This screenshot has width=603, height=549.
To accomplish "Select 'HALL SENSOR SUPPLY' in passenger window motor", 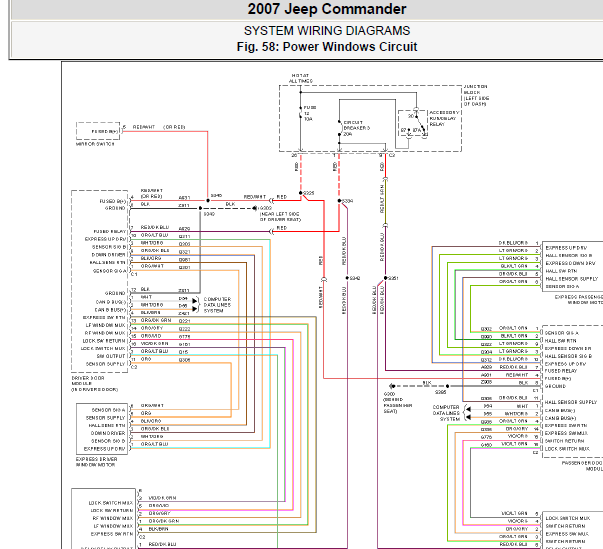I will coord(571,279).
